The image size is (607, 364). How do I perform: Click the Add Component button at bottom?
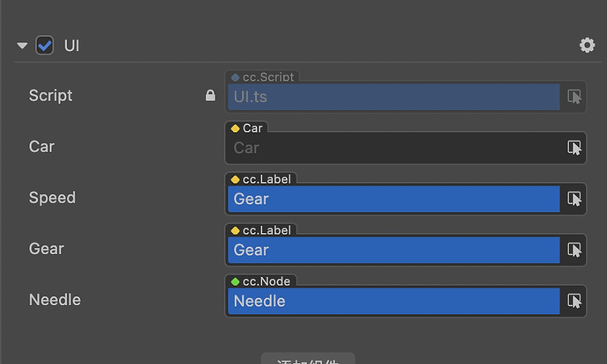[308, 359]
